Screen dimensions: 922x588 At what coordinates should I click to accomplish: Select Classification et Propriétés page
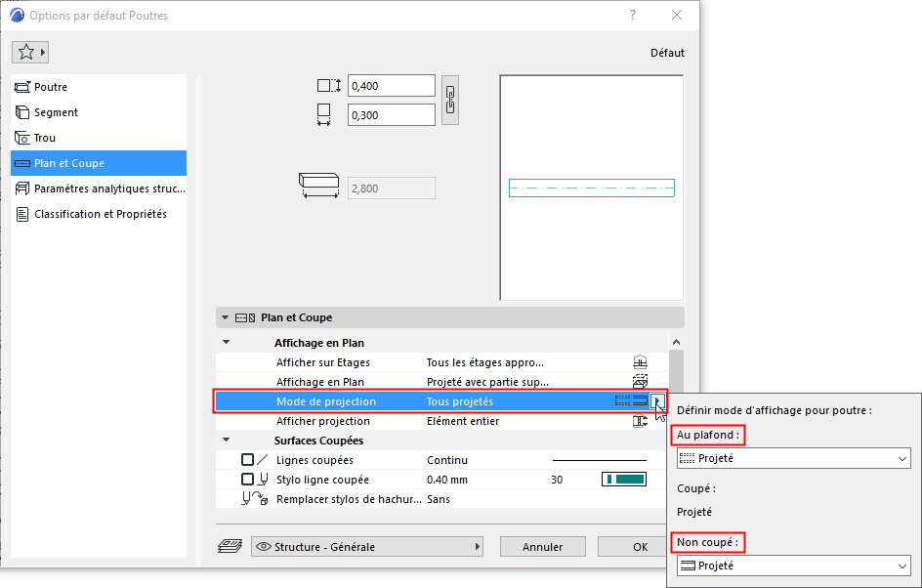click(99, 214)
